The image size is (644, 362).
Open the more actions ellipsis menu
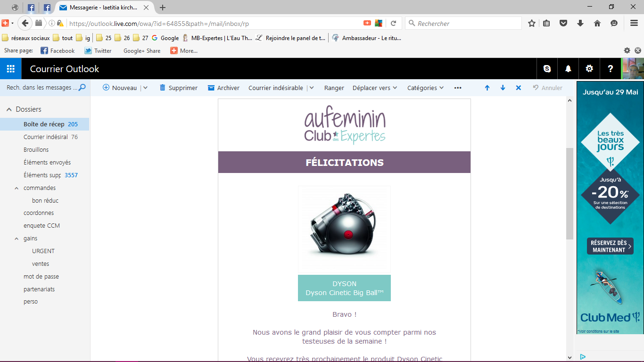pos(458,88)
